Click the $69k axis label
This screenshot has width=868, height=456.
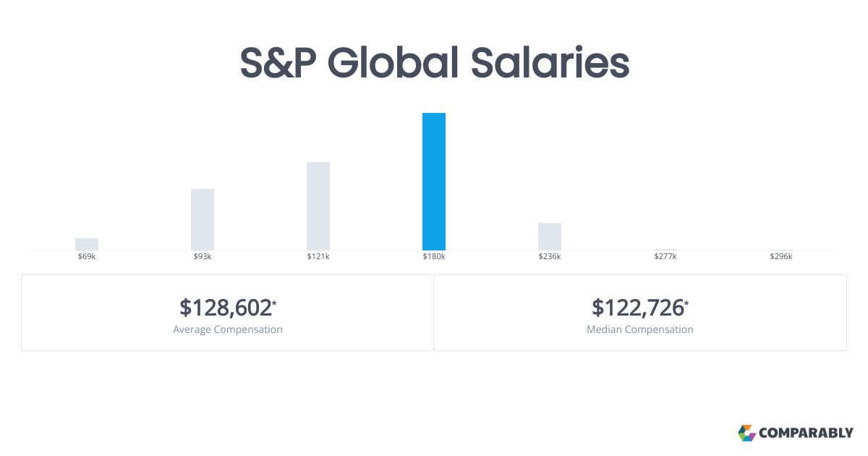tap(87, 257)
